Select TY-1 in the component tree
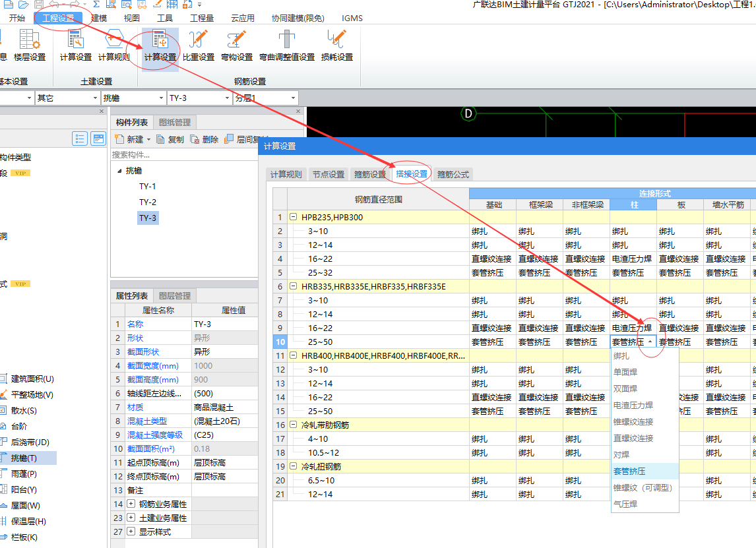 (148, 186)
